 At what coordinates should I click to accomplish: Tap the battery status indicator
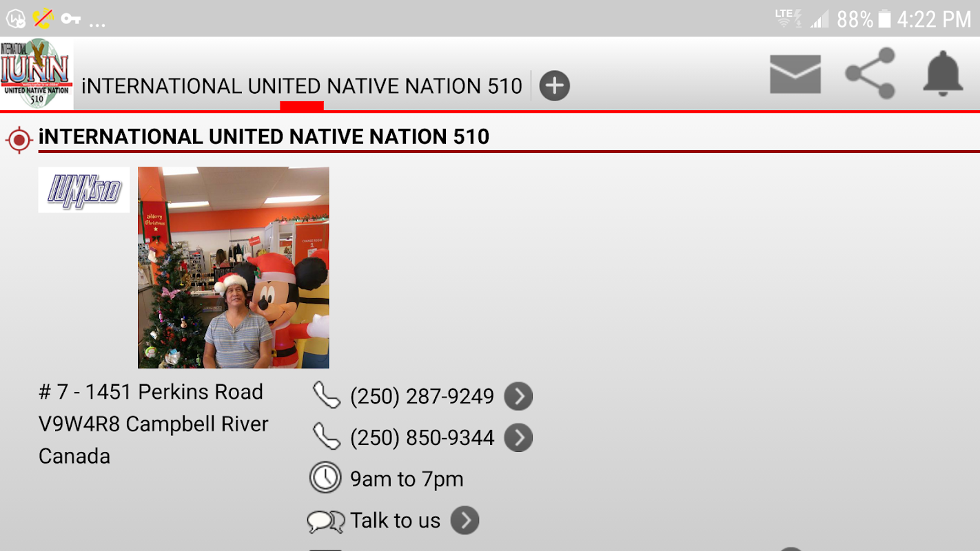tap(884, 19)
